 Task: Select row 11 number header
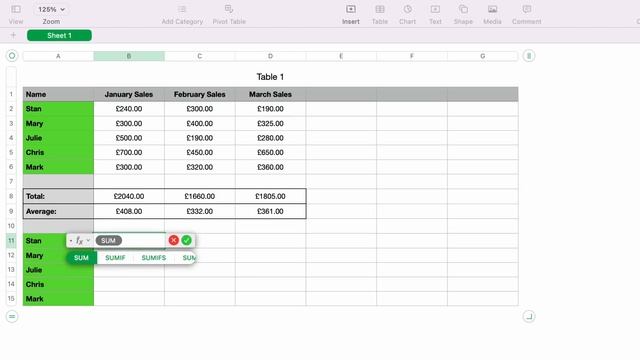[x=11, y=240]
